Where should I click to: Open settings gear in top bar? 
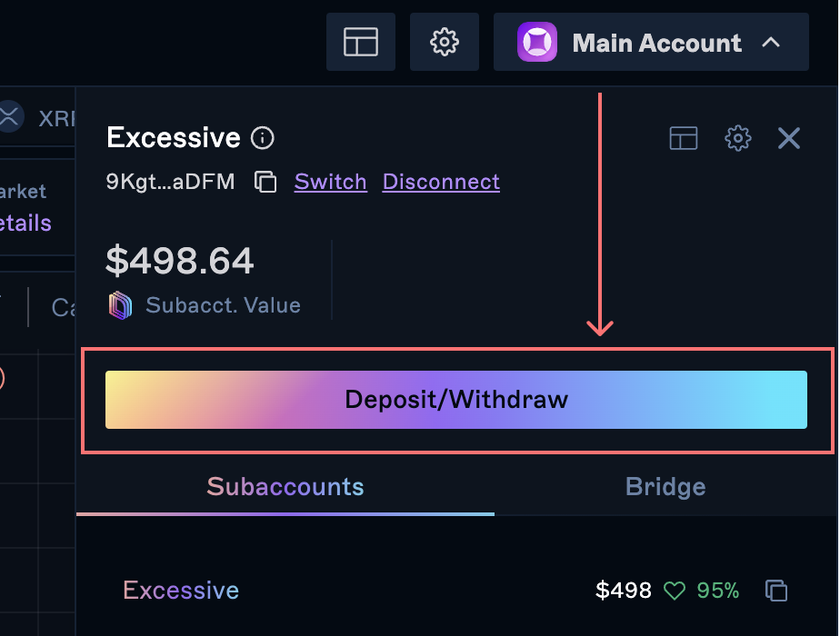[x=444, y=42]
